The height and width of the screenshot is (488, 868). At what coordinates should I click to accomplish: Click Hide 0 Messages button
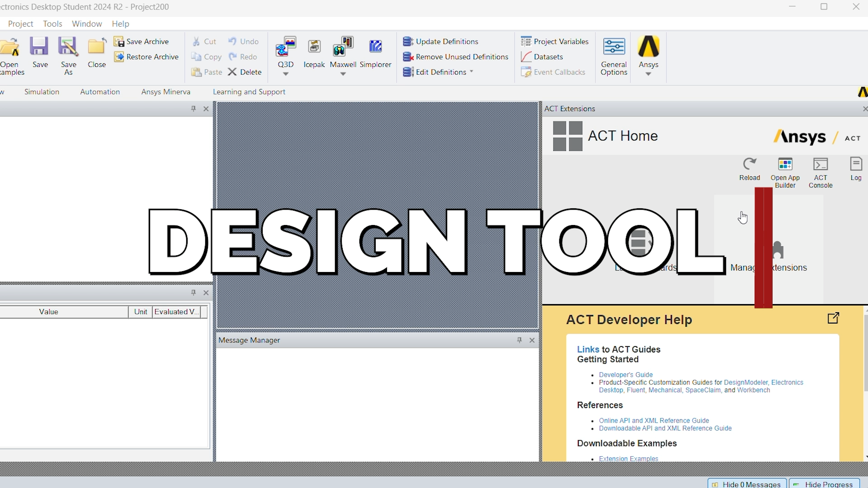[x=747, y=484]
